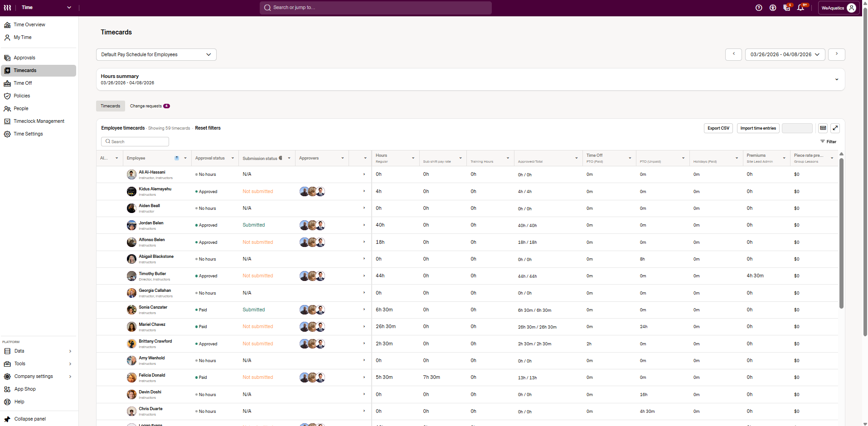Open the accessibility options icon
The width and height of the screenshot is (868, 426).
click(x=773, y=8)
